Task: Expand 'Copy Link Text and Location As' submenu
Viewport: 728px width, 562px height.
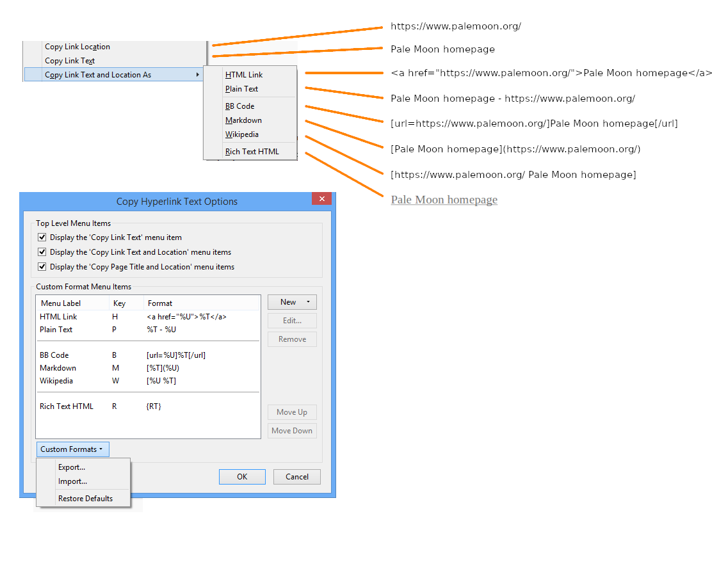Action: (x=113, y=75)
